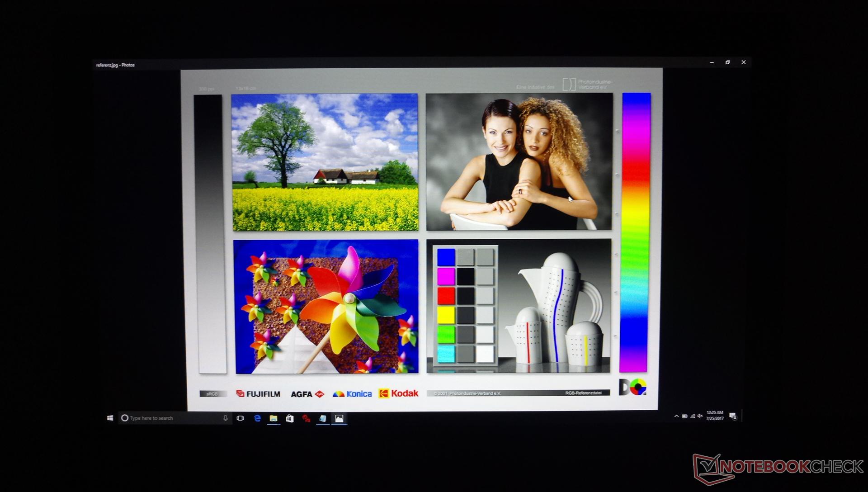Minimize the Photos window
This screenshot has height=492, width=868.
tap(712, 62)
